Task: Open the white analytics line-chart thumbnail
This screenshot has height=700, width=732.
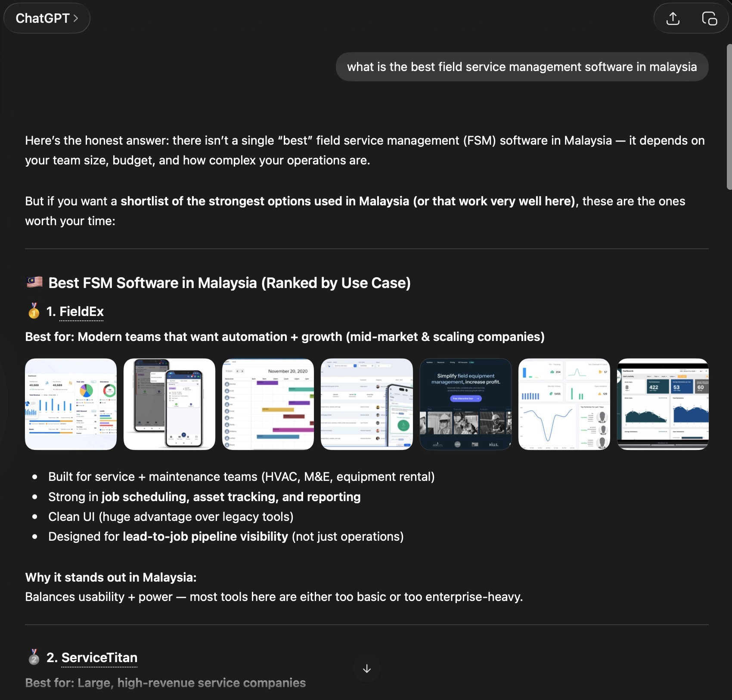Action: click(564, 404)
